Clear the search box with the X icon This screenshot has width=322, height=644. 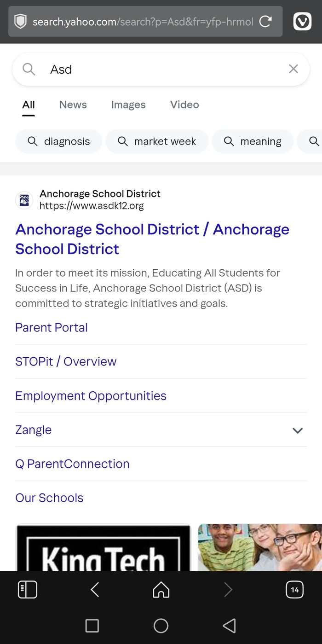[293, 69]
